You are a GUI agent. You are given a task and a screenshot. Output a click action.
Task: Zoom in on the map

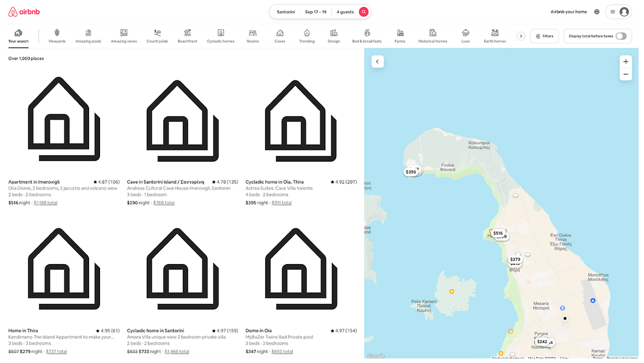(x=626, y=62)
